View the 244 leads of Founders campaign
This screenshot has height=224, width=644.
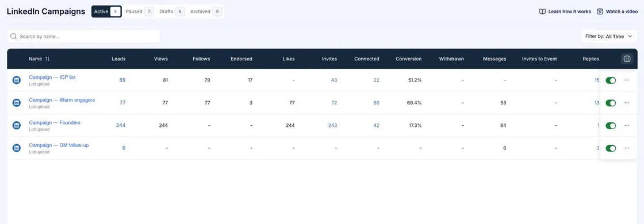121,125
